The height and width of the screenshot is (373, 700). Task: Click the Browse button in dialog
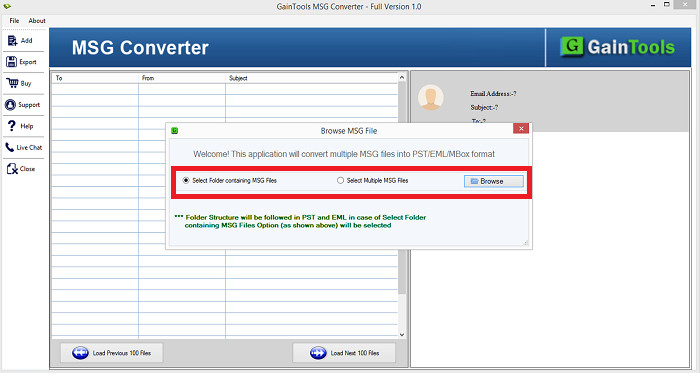(493, 181)
